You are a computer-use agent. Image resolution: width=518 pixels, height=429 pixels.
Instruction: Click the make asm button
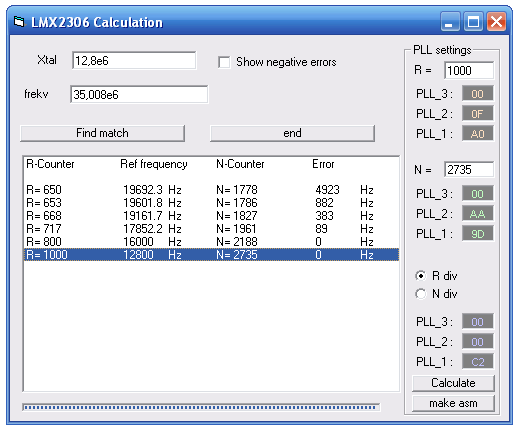click(453, 403)
